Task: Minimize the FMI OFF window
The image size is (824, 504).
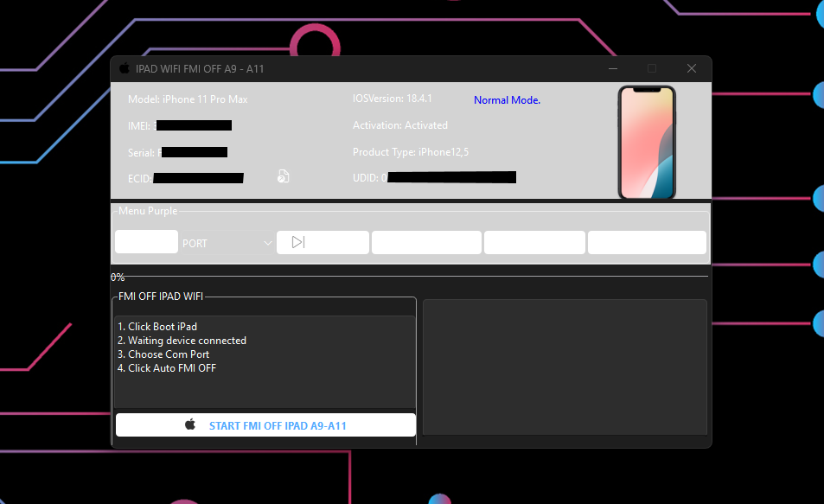Action: (613, 68)
